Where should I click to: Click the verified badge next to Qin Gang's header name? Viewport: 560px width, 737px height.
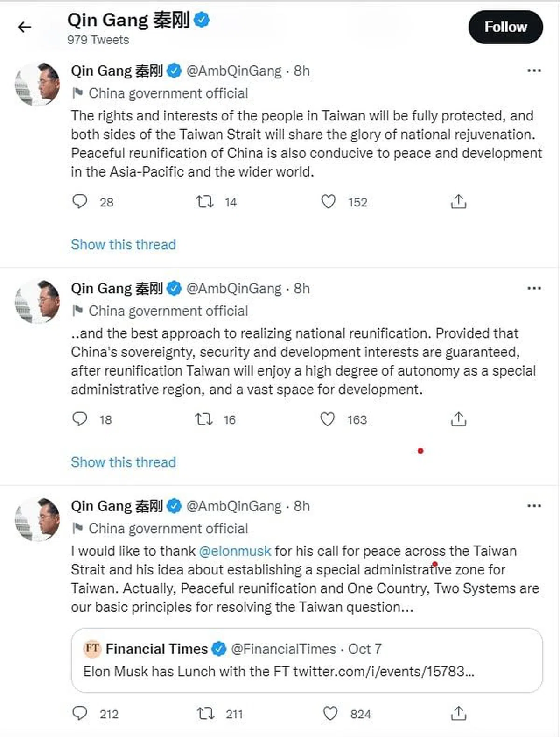[x=202, y=20]
